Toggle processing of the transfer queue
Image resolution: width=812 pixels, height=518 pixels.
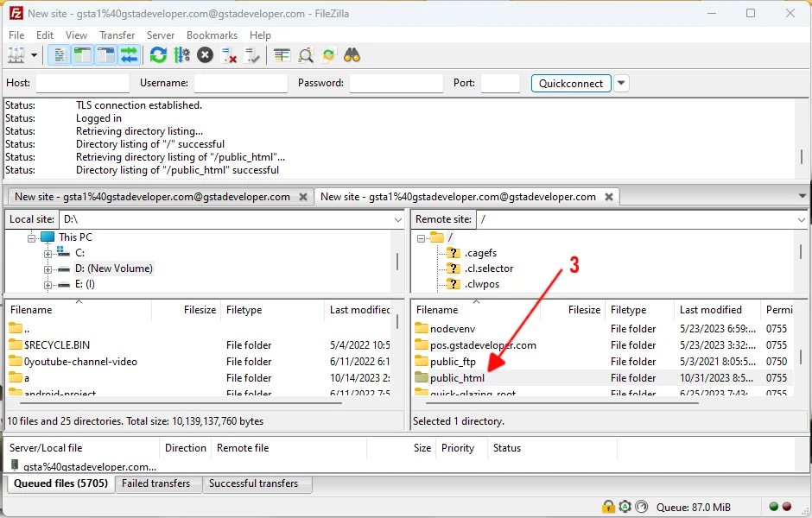pyautogui.click(x=181, y=55)
